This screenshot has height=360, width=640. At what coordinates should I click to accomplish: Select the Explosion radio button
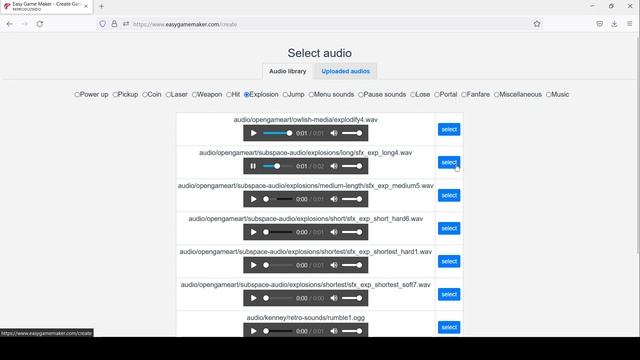click(x=247, y=95)
